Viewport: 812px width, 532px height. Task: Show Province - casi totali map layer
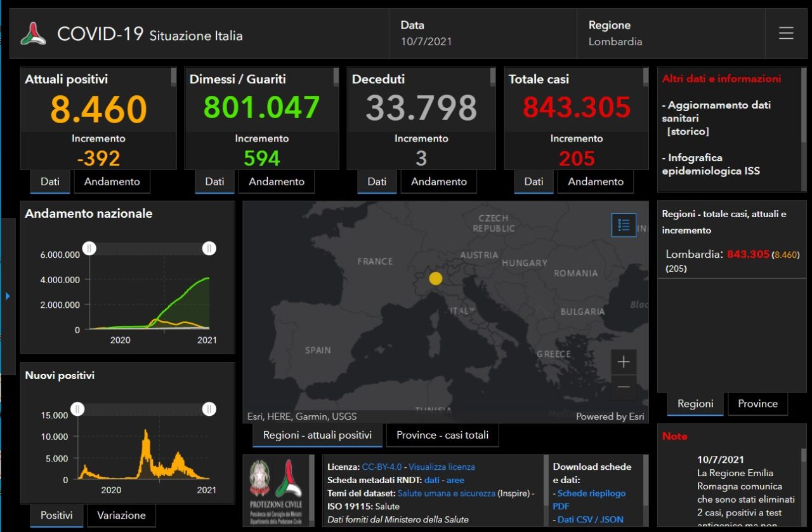click(442, 436)
